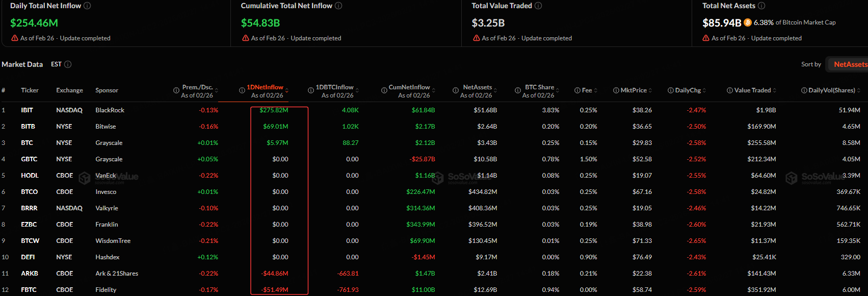Viewport: 868px width, 296px height.
Task: Select the EST timezone label
Action: [x=56, y=64]
